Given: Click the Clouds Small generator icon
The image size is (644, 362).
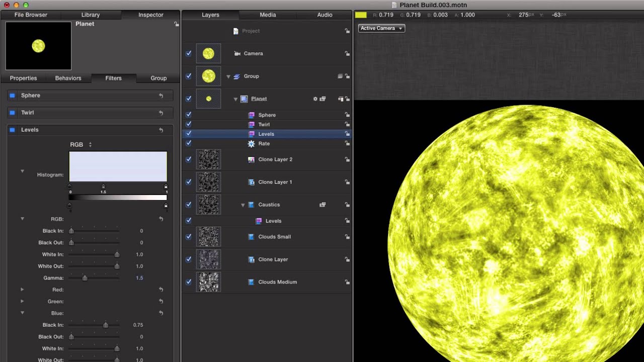Looking at the screenshot, I should (251, 237).
